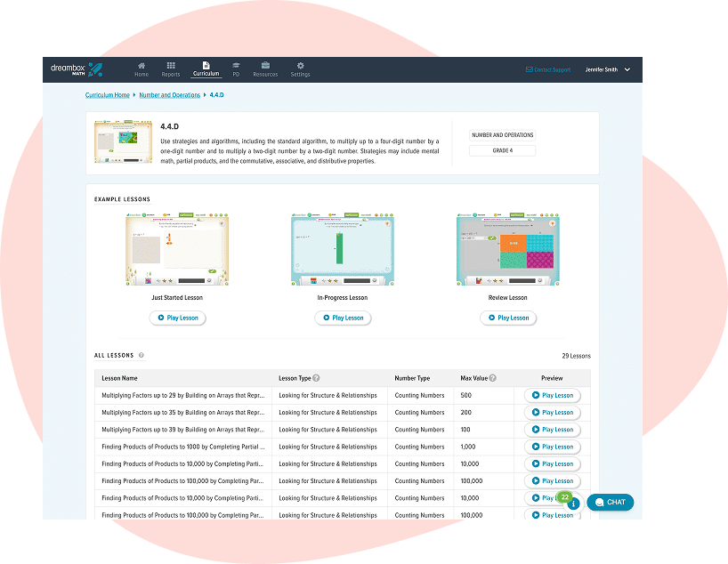Viewport: 728px width, 564px height.
Task: Play the Just Started Lesson
Action: (177, 318)
